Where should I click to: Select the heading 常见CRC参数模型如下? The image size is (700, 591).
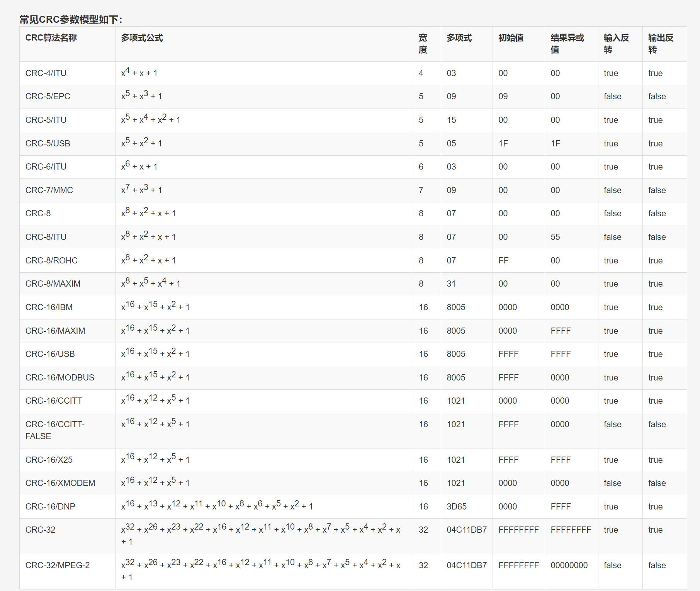point(71,19)
